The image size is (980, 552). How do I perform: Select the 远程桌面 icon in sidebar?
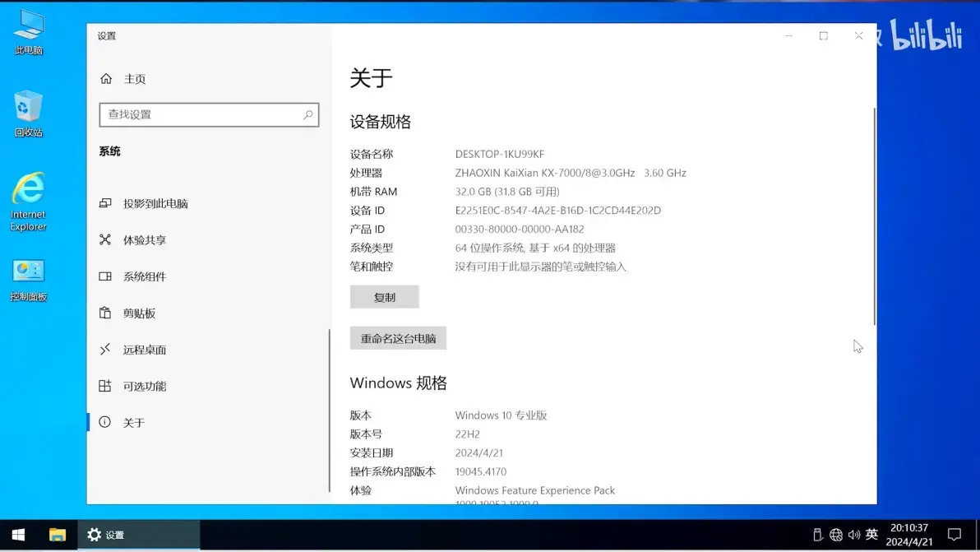click(x=105, y=349)
